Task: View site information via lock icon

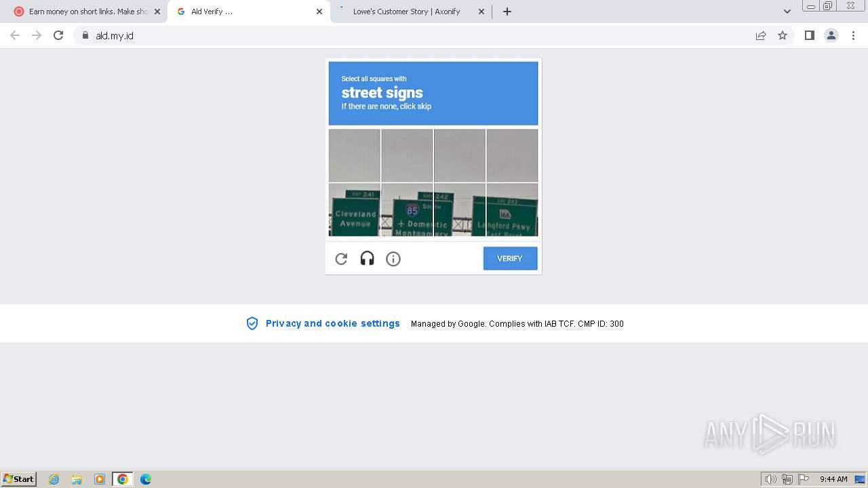Action: click(x=85, y=35)
